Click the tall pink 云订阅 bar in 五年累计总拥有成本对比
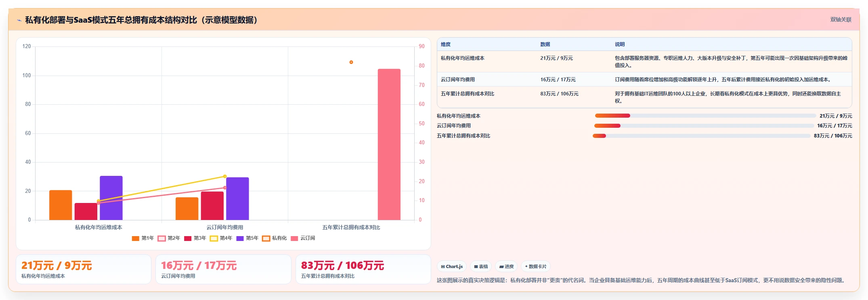The height and width of the screenshot is (300, 868). (389, 144)
